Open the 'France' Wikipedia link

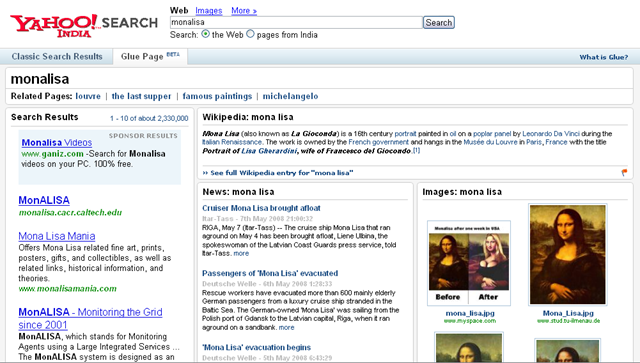click(x=556, y=142)
